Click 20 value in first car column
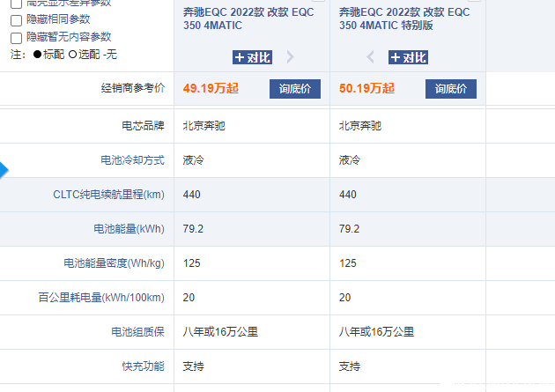555x392 pixels. (189, 298)
